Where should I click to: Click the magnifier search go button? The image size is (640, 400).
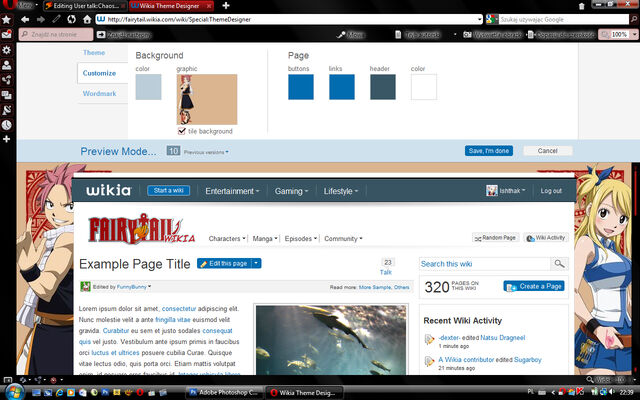[634, 19]
